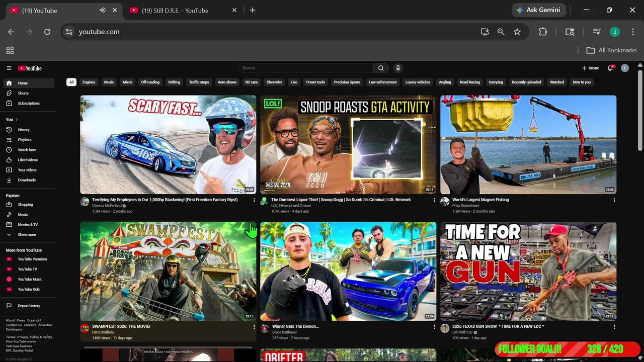Open more options for Texas Gun Show video

point(614,327)
